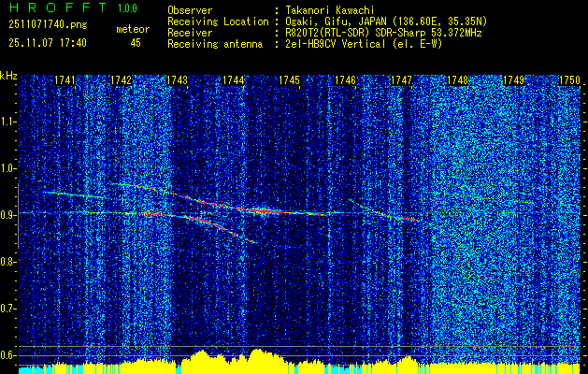Screen dimensions: 588x374
Task: Click the kHz axis unit label
Action: coord(8,76)
